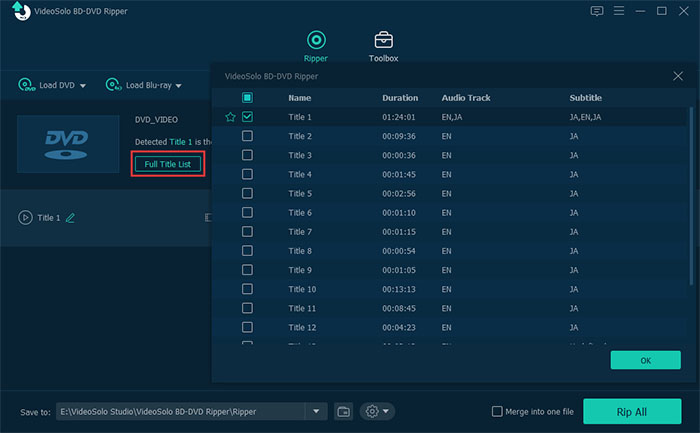Select the Title 12 row name
The image size is (700, 433).
point(302,328)
